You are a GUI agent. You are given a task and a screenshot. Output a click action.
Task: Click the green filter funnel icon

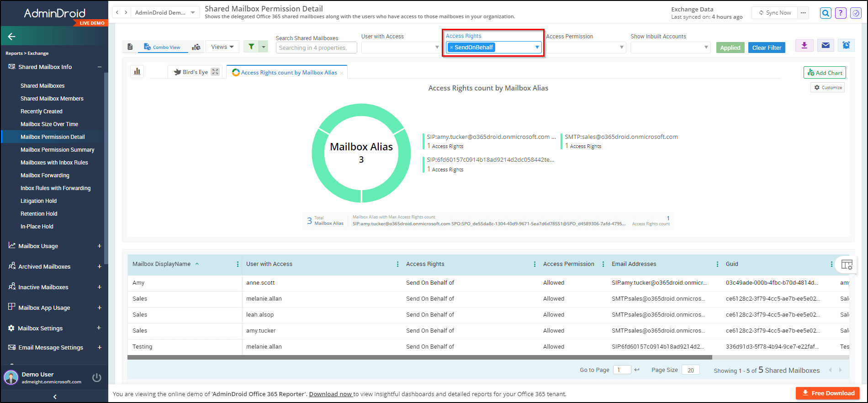(x=251, y=47)
